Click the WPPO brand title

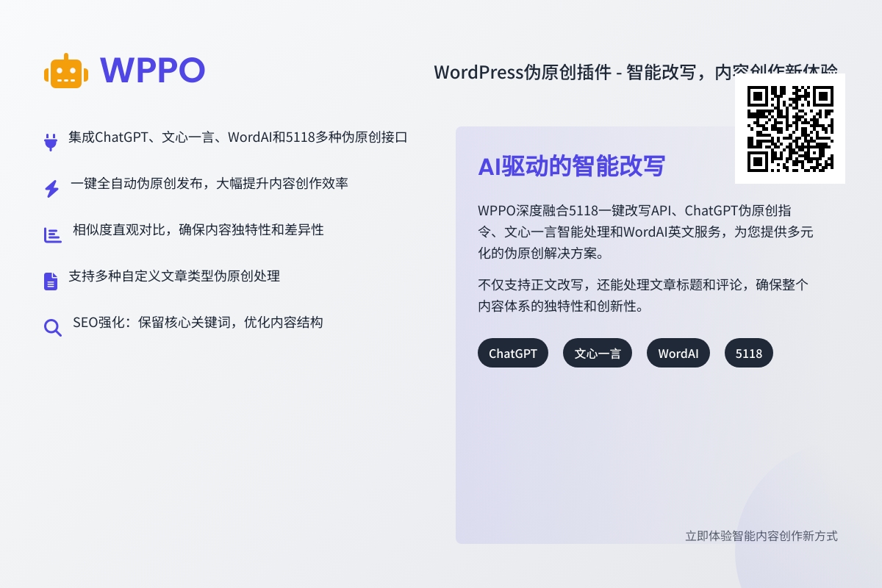coord(153,71)
